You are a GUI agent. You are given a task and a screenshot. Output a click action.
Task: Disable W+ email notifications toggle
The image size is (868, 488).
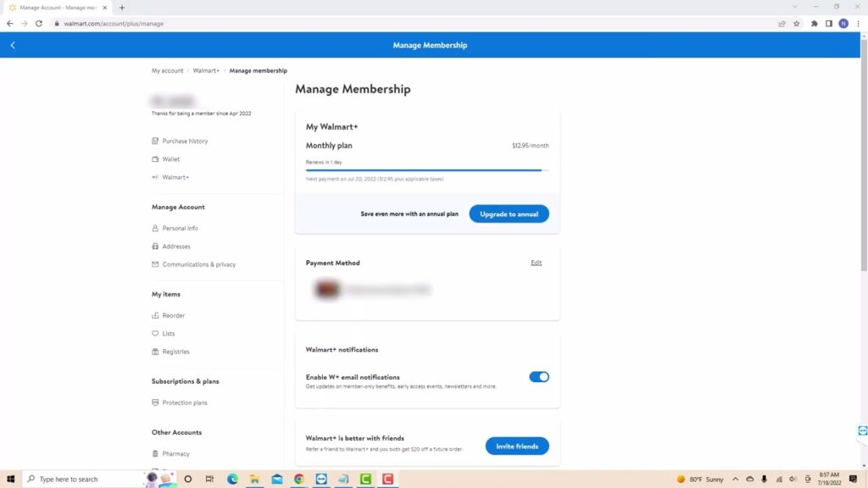click(x=538, y=377)
